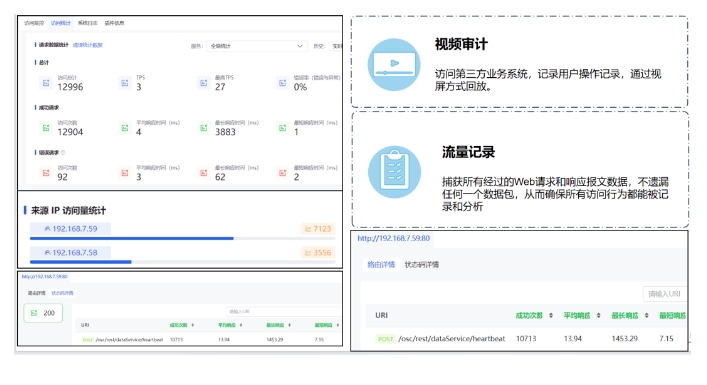Click the info icon next to 错误请求 heading
The image size is (707, 385).
coord(63,152)
